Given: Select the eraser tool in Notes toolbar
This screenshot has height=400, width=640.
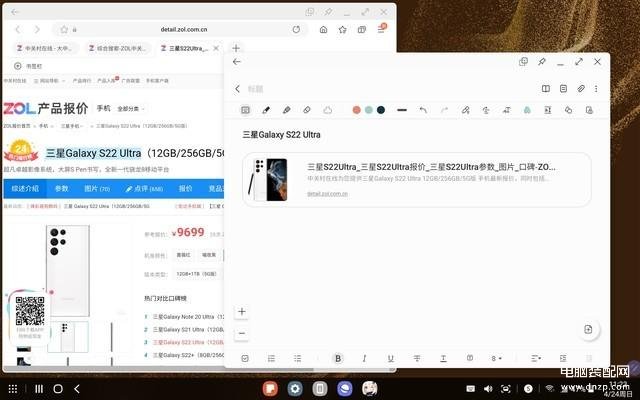Looking at the screenshot, I should coord(307,110).
